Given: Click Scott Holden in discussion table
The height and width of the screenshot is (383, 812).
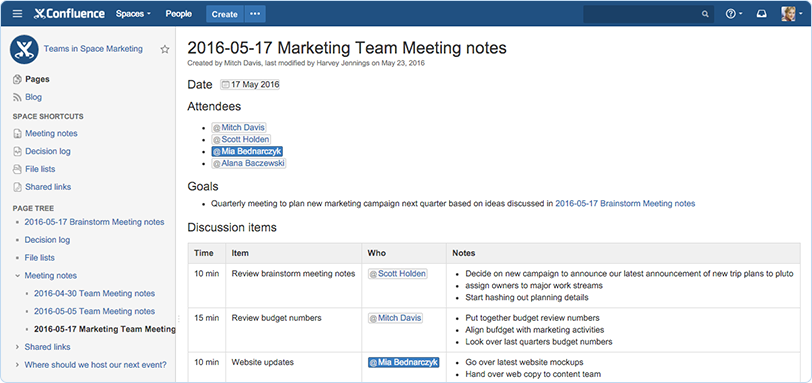Looking at the screenshot, I should [397, 274].
